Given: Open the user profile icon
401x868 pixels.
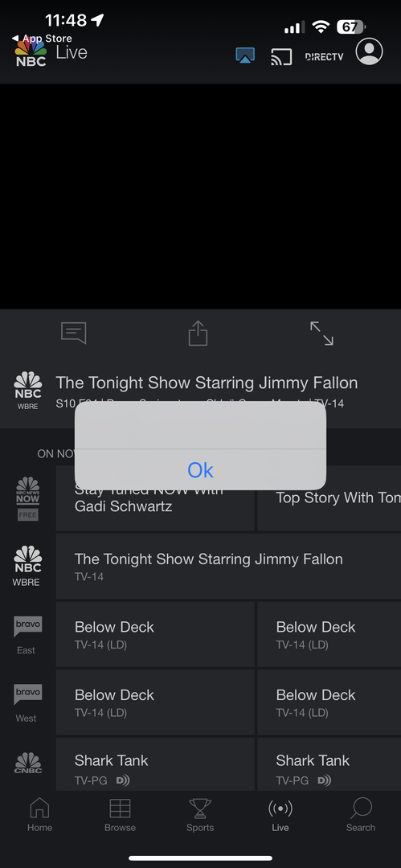Looking at the screenshot, I should coord(370,51).
